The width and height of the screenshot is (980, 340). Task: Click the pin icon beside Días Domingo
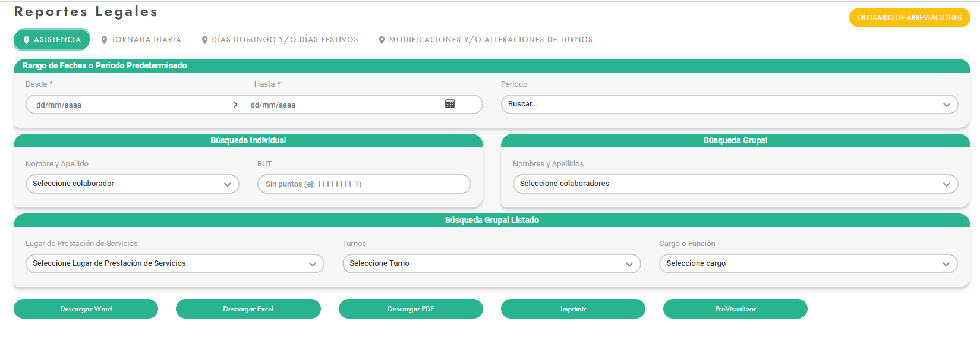tap(204, 40)
